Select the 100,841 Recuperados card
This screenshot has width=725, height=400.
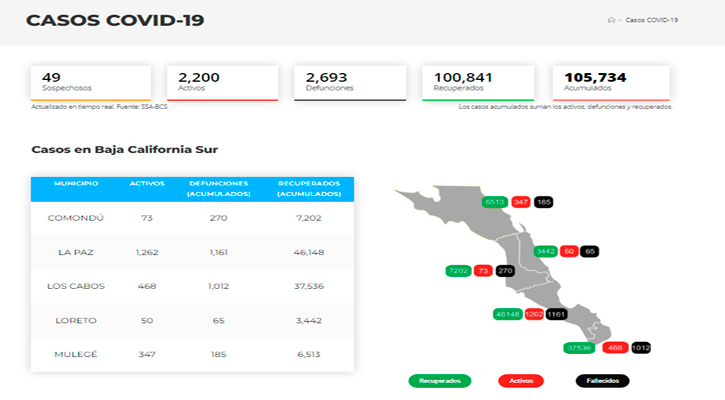point(478,83)
